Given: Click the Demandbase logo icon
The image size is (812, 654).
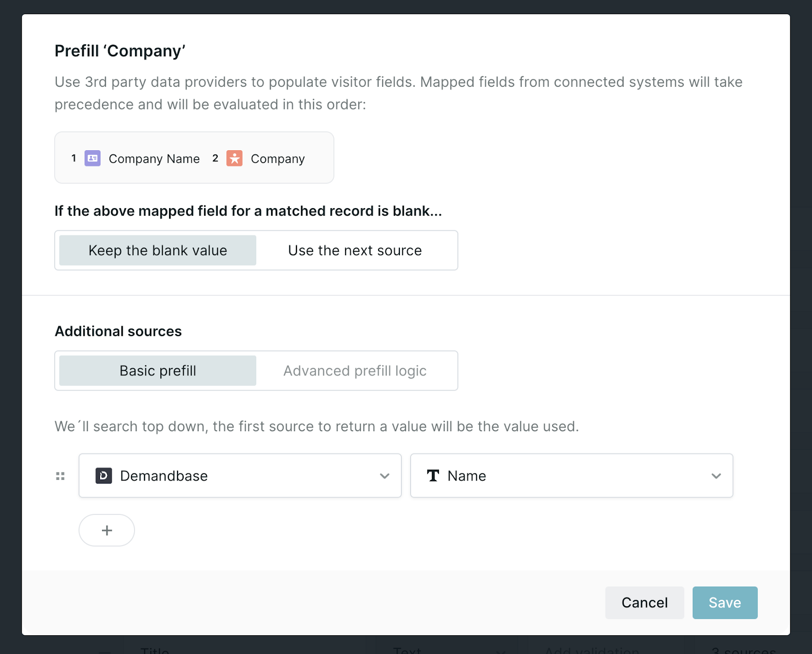Looking at the screenshot, I should pos(104,475).
